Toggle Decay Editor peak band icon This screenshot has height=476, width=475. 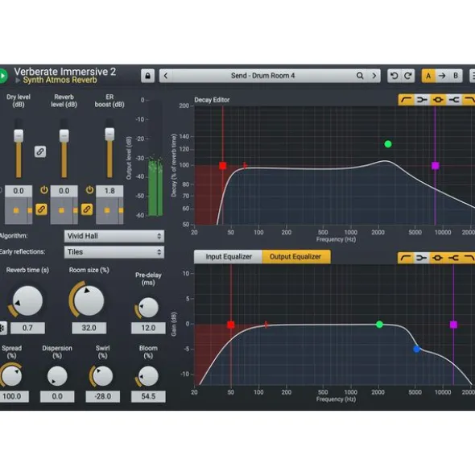[x=438, y=100]
